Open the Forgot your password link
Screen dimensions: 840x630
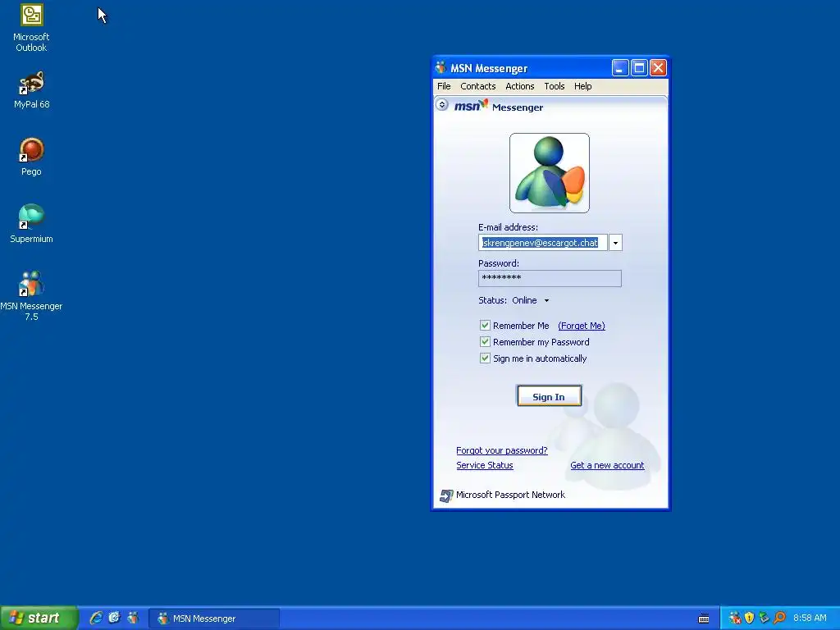pos(501,450)
